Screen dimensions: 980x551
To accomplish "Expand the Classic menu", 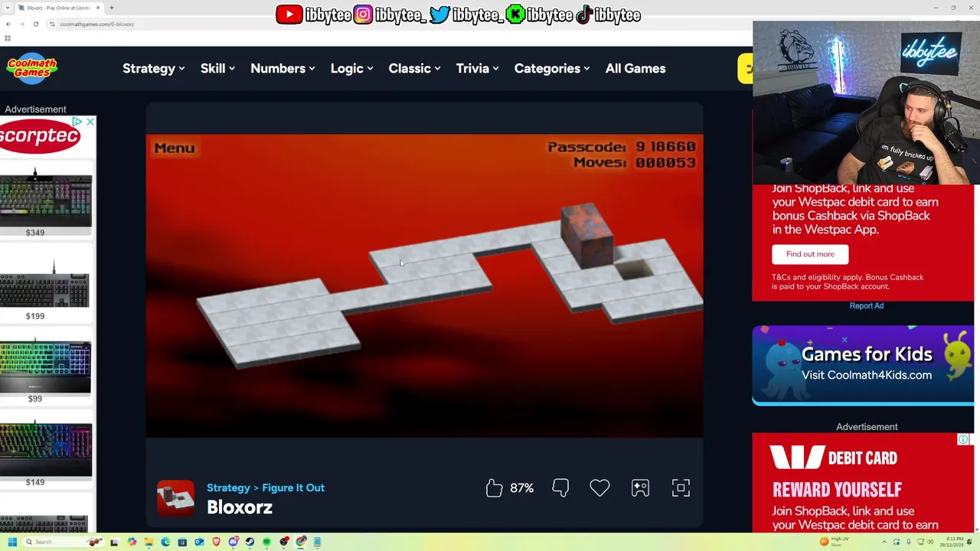I will coord(414,68).
